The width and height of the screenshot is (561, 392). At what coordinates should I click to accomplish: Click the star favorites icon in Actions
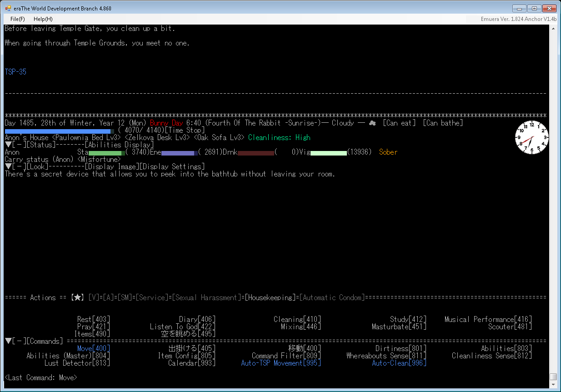tap(78, 297)
